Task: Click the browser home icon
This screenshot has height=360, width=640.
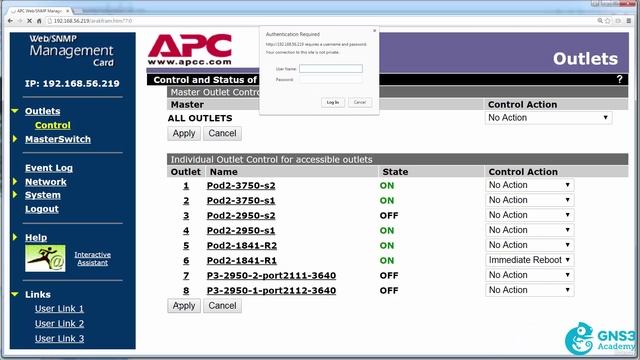Action: tap(39, 21)
